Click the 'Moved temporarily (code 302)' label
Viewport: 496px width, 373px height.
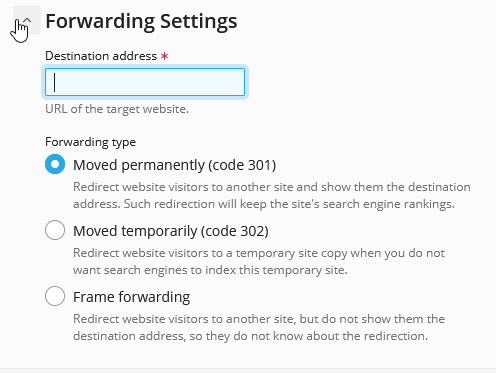point(171,231)
